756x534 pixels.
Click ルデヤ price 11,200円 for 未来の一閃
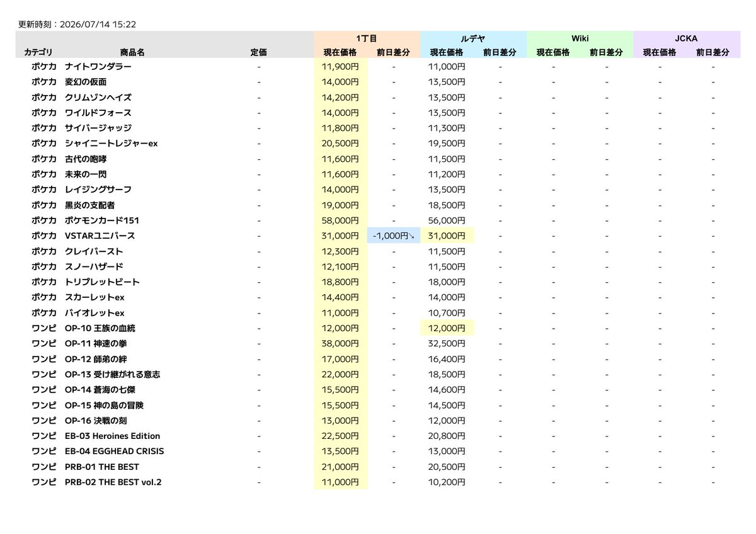447,174
